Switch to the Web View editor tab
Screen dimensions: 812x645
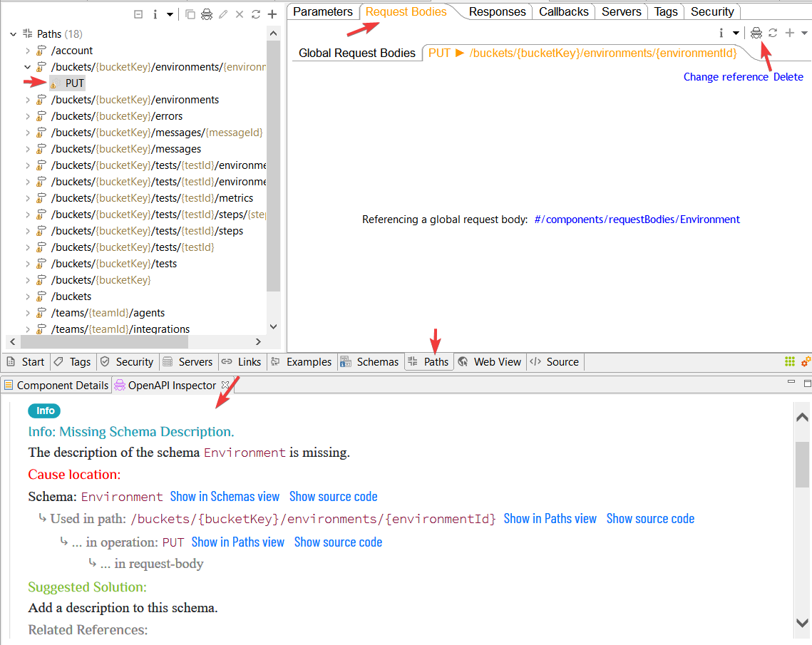pyautogui.click(x=490, y=362)
